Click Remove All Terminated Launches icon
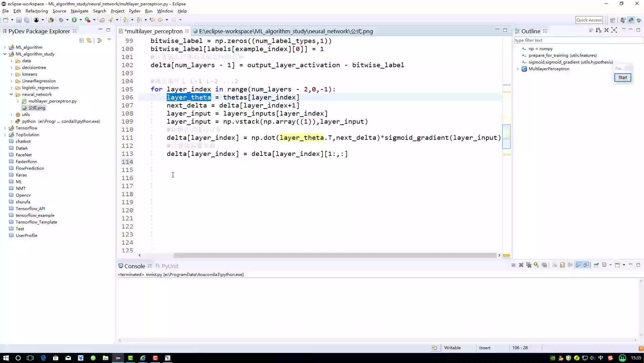The image size is (644, 363). [529, 265]
